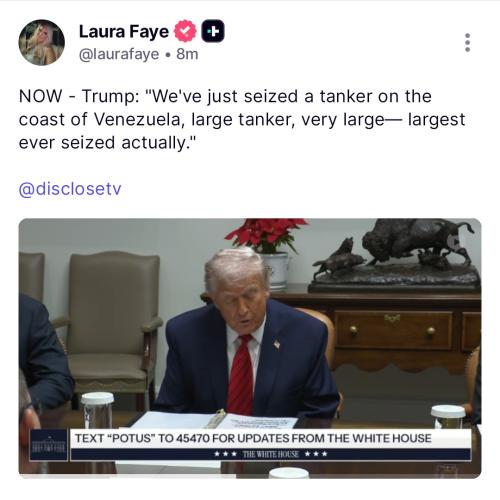Image resolution: width=500 pixels, height=500 pixels.
Task: Open the Laura Faye display name
Action: pyautogui.click(x=124, y=32)
